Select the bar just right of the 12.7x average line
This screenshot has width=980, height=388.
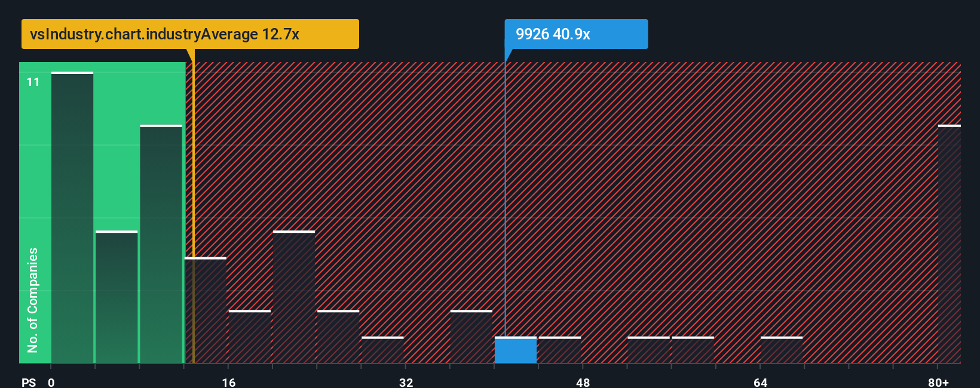pyautogui.click(x=206, y=310)
